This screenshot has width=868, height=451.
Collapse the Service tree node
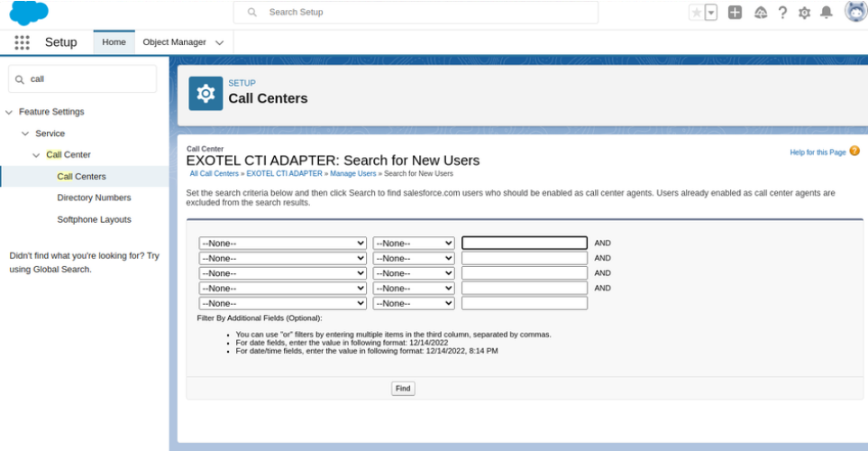25,133
